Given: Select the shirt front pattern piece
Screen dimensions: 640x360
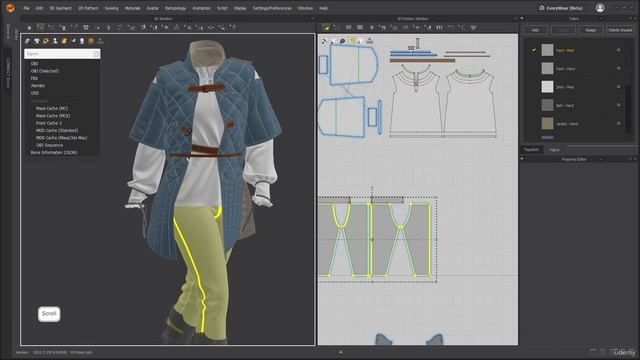Looking at the screenshot, I should 415,104.
